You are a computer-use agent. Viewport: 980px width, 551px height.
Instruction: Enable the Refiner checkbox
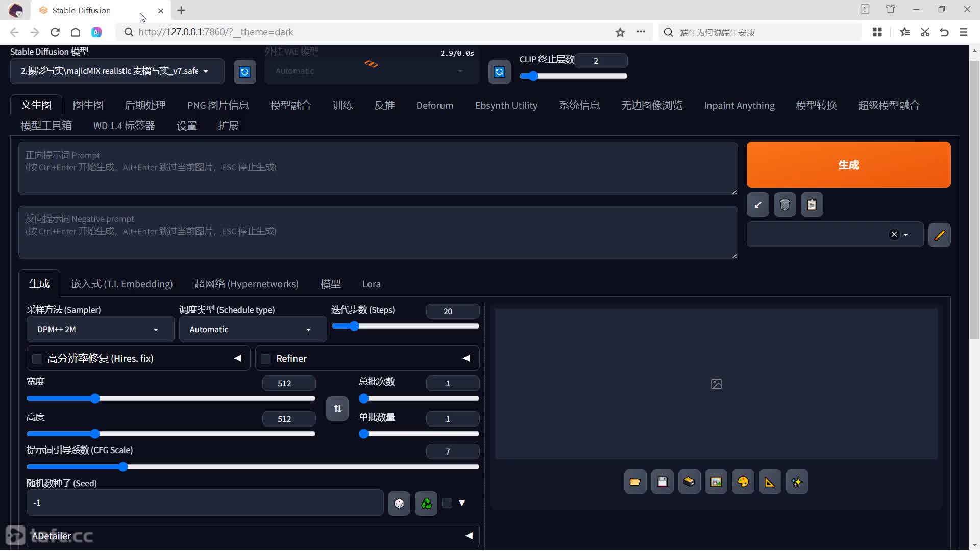[266, 359]
